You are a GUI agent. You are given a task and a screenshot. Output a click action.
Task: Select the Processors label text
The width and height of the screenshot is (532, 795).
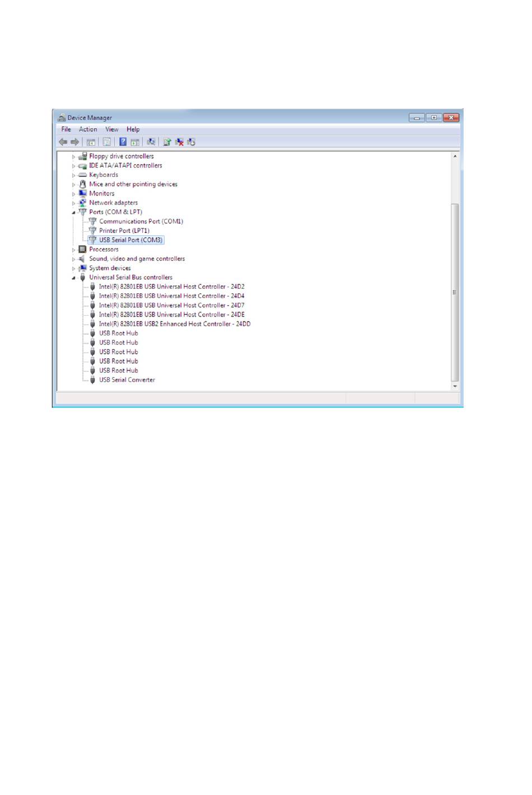pyautogui.click(x=104, y=250)
